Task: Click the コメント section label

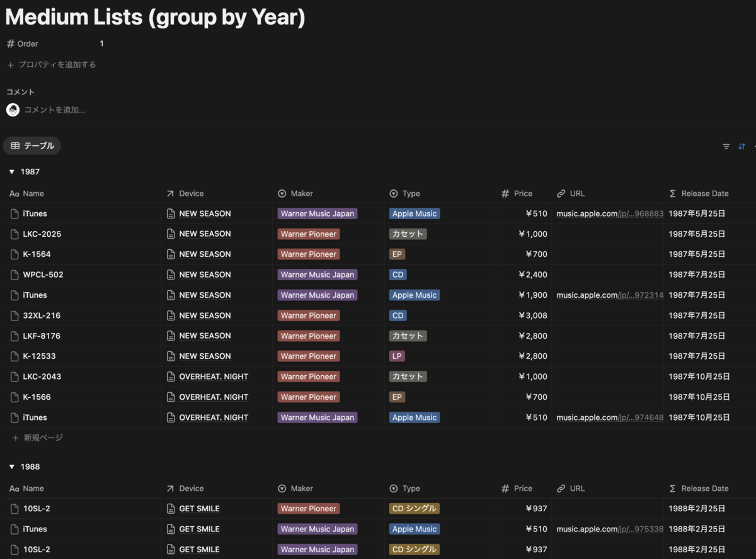Action: (20, 92)
